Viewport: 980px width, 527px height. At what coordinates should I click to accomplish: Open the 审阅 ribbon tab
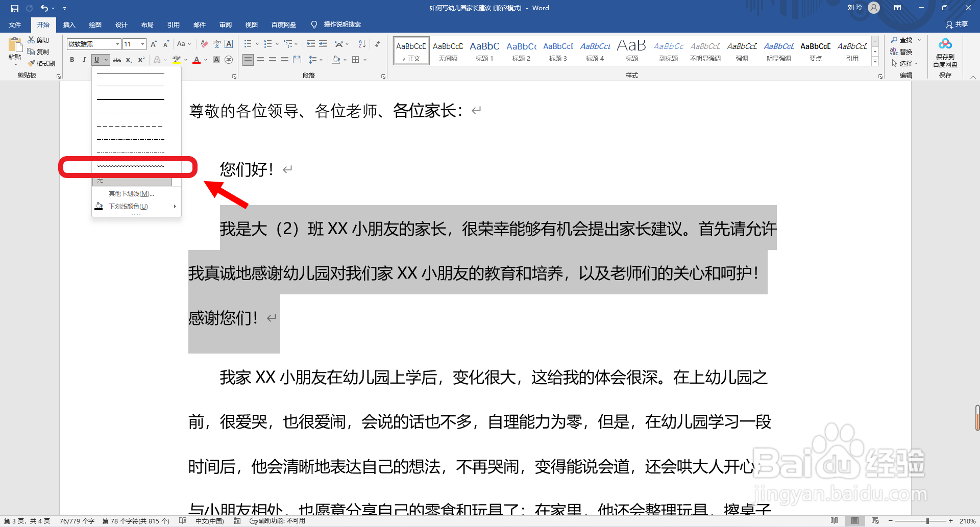pyautogui.click(x=226, y=24)
